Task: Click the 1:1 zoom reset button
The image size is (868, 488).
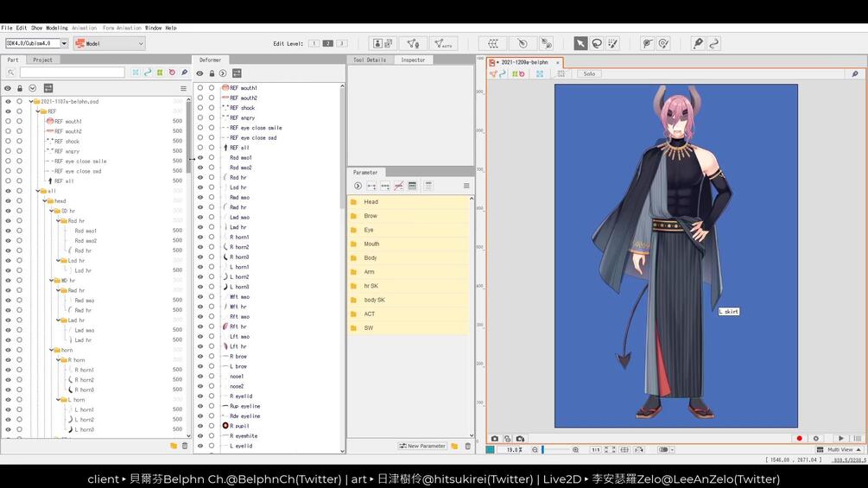Action: [595, 450]
